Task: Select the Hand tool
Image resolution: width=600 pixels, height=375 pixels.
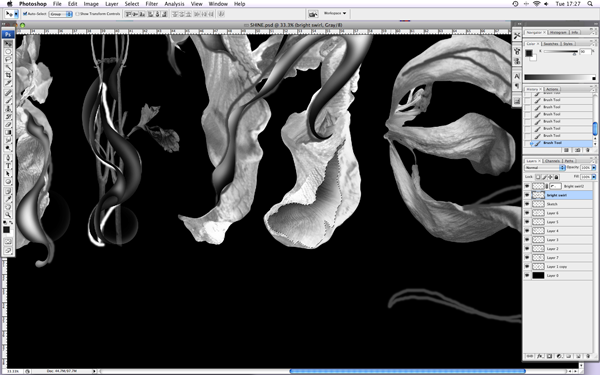Action: (x=8, y=207)
